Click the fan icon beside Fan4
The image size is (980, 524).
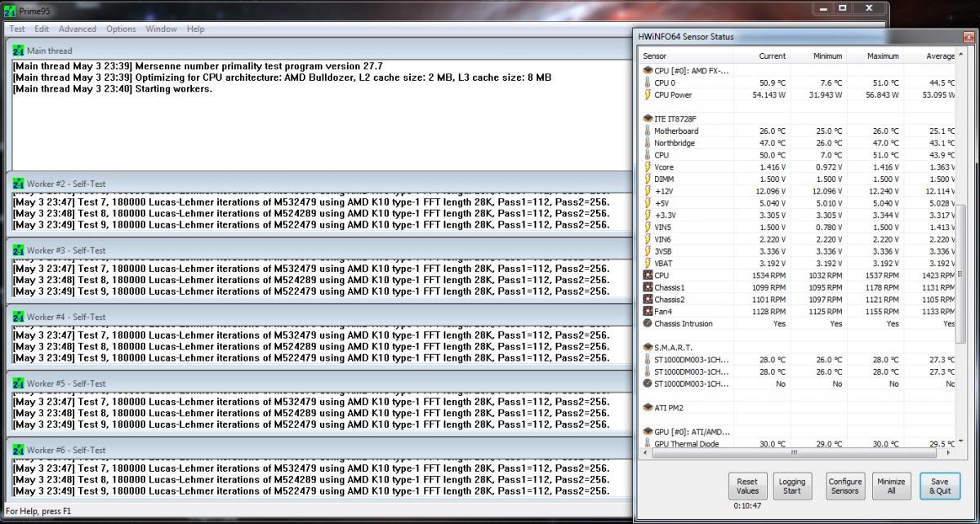click(648, 312)
